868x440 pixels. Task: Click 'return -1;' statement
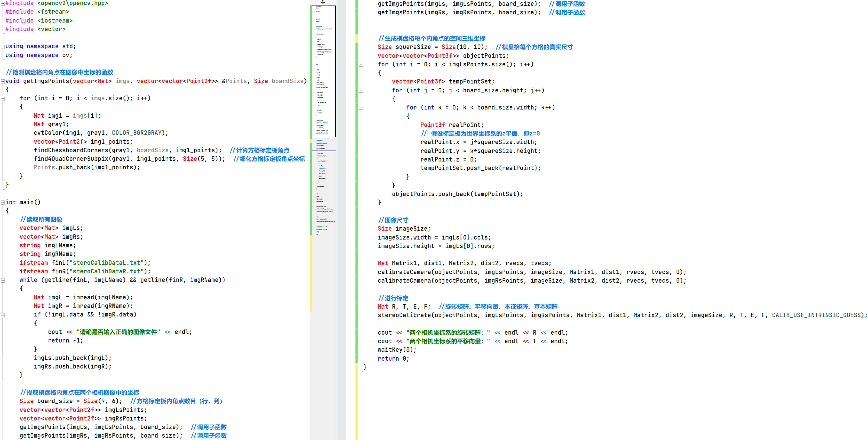point(65,340)
